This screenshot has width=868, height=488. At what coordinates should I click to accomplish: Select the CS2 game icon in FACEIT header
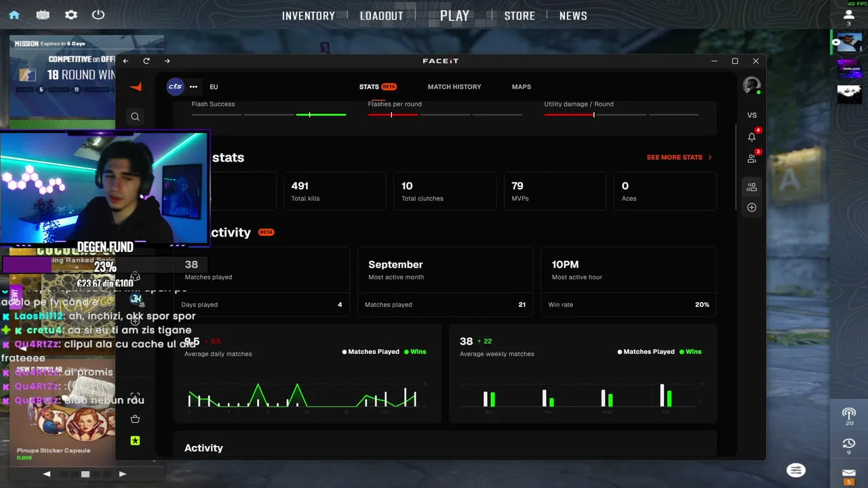click(175, 87)
